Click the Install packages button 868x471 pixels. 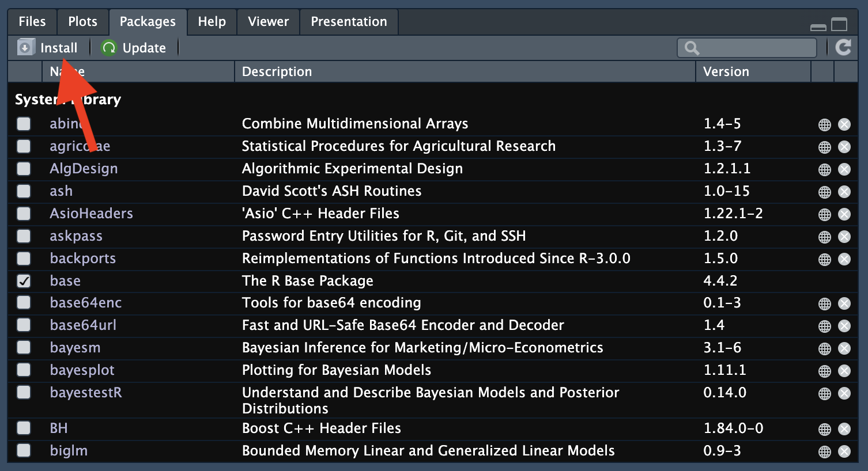[48, 48]
